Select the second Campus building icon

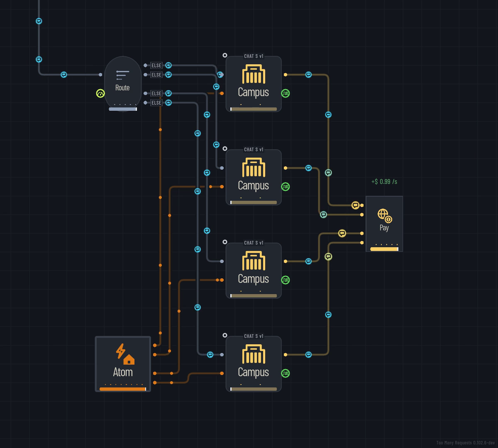254,168
